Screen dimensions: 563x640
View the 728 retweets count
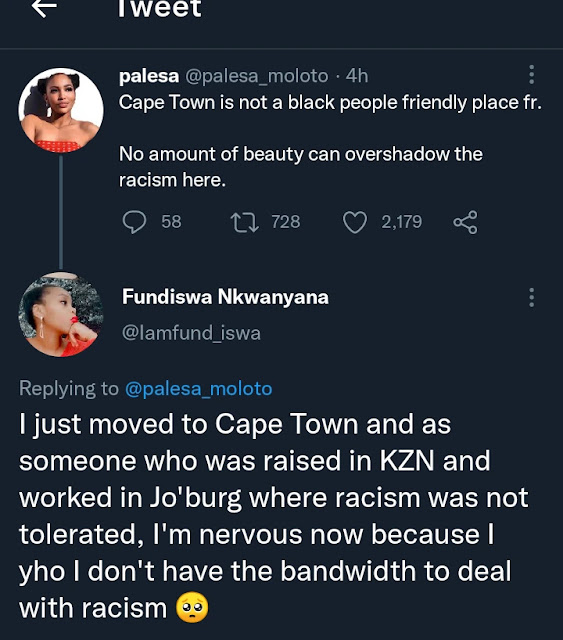click(286, 222)
